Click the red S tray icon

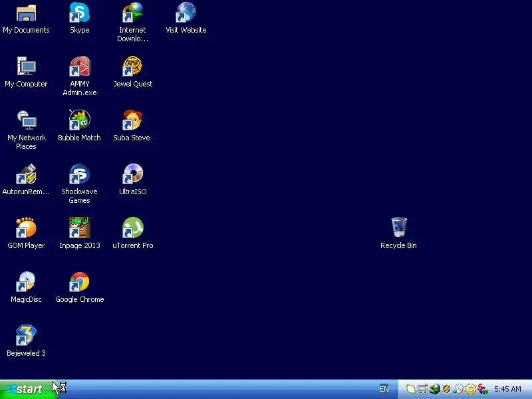pyautogui.click(x=482, y=389)
